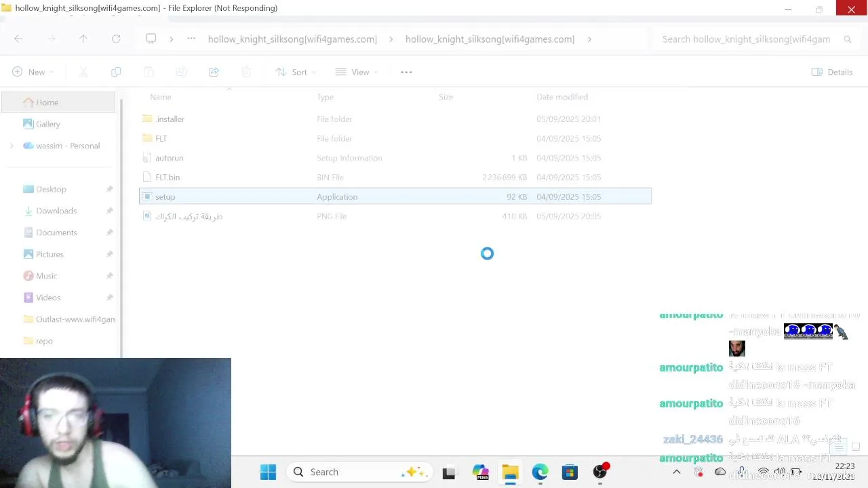
Task: Click the chevron after the last breadcrumb folder
Action: 589,39
